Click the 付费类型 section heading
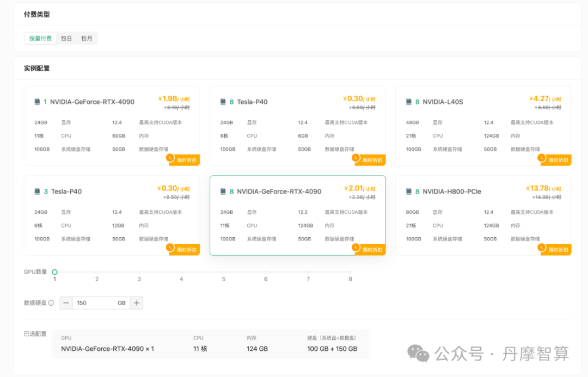Viewport: 588px width, 377px height. [x=37, y=15]
